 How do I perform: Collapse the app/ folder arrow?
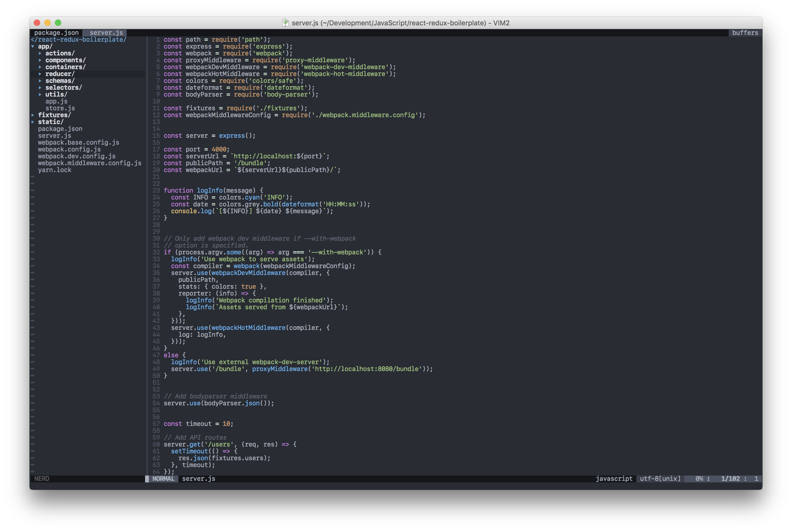click(33, 46)
